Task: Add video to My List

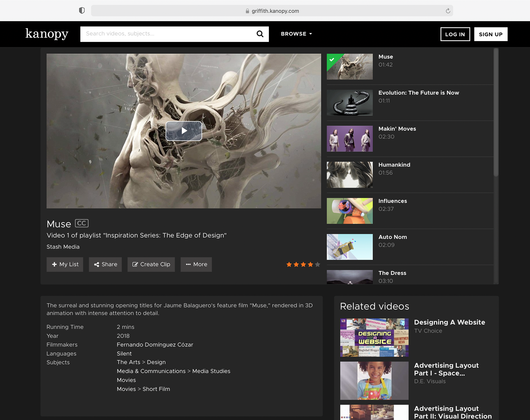Action: 65,265
